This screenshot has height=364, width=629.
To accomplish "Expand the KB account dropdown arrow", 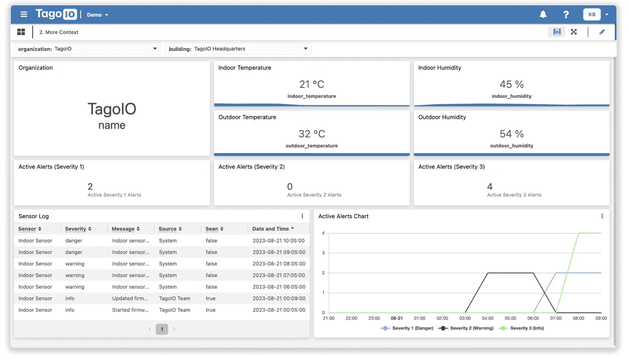I will pos(607,14).
